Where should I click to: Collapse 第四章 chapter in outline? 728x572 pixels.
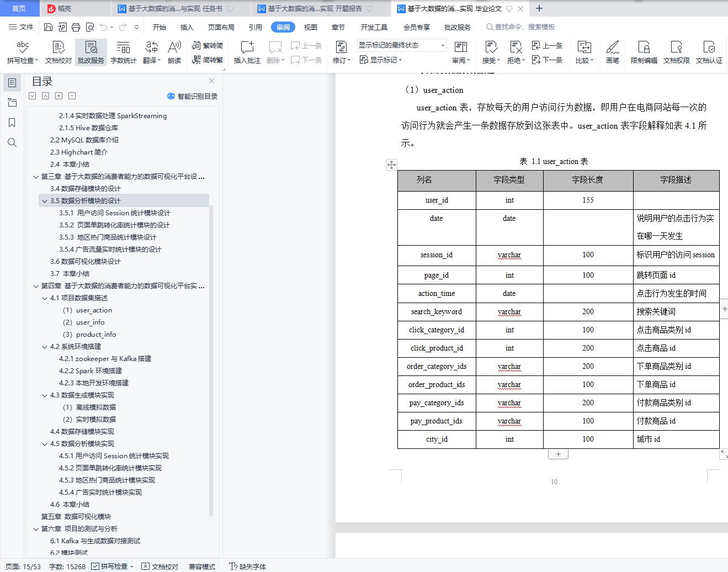(x=36, y=286)
